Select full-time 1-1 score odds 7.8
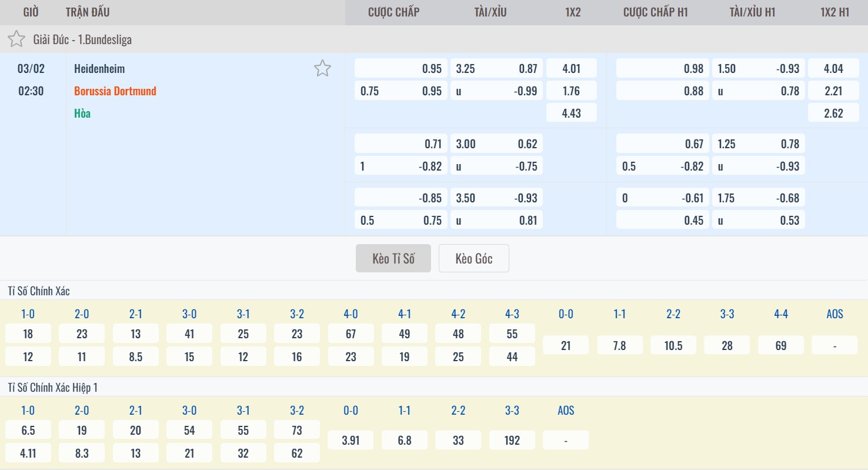Image resolution: width=868 pixels, height=470 pixels. (619, 345)
